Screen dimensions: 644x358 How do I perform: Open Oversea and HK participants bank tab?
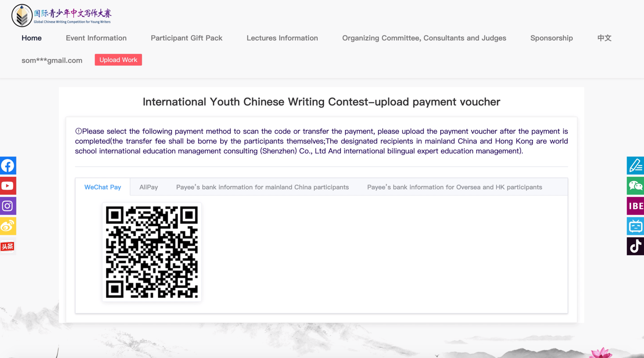(x=455, y=187)
